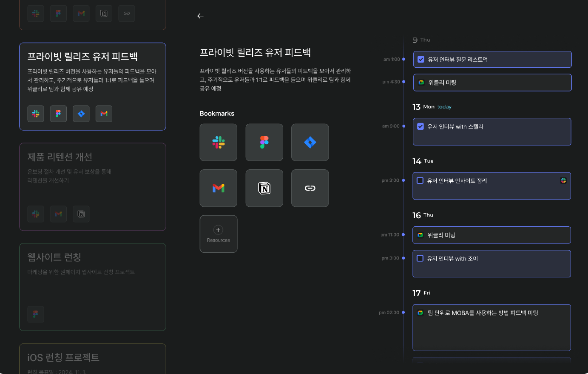Click the 14 Tue date header
Viewport: 588px width, 374px height.
pyautogui.click(x=423, y=161)
